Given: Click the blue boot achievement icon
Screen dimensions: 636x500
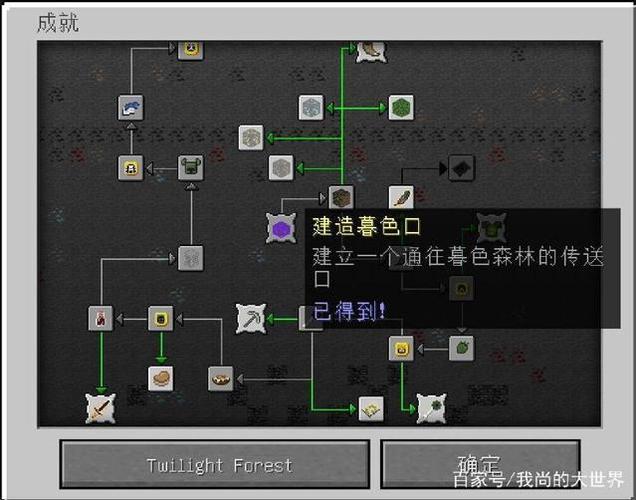Looking at the screenshot, I should pyautogui.click(x=131, y=108).
